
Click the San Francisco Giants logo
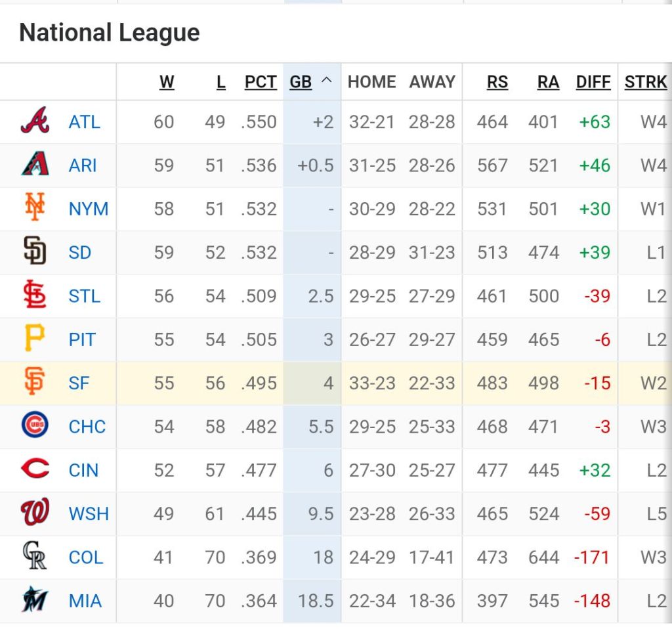point(35,383)
